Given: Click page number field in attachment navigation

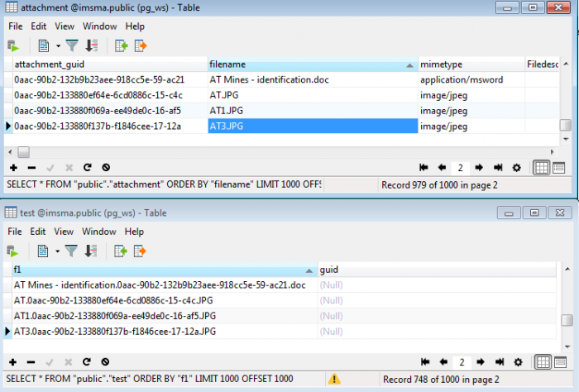Looking at the screenshot, I should 460,167.
